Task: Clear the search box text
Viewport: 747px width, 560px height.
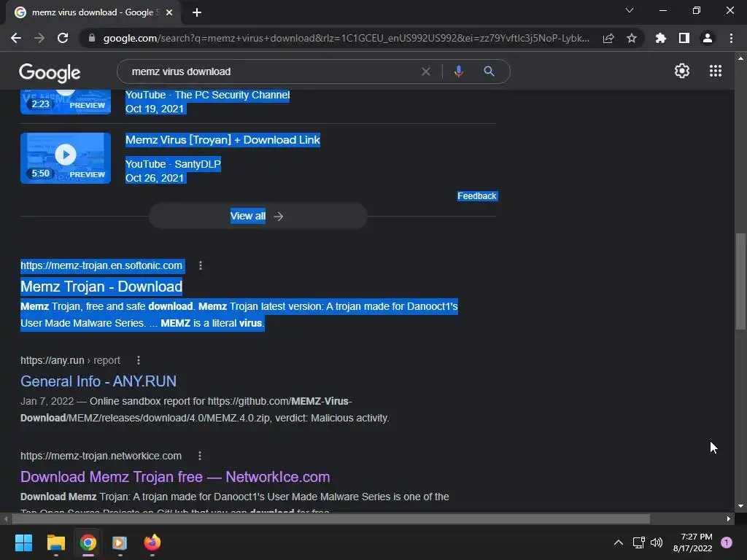Action: click(x=426, y=71)
